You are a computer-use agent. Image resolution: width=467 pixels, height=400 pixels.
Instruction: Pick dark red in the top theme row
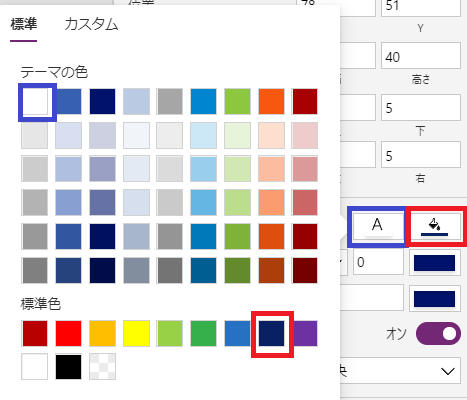pos(305,102)
